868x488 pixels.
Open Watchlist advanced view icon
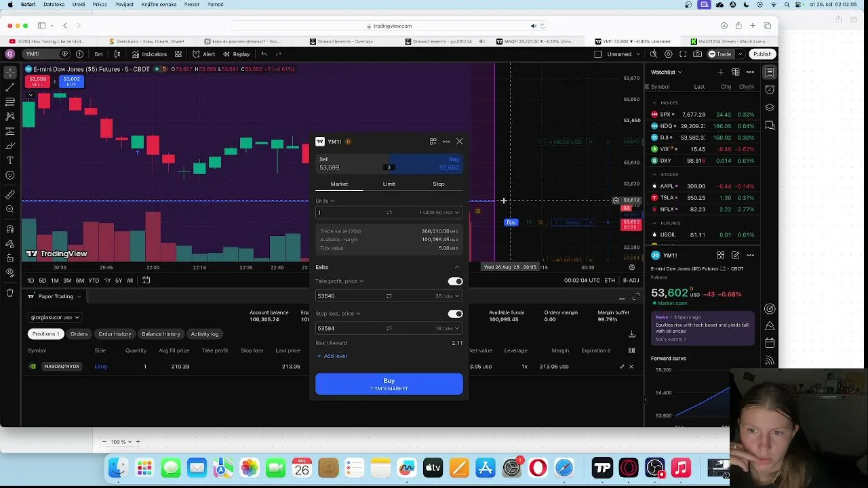(x=736, y=72)
